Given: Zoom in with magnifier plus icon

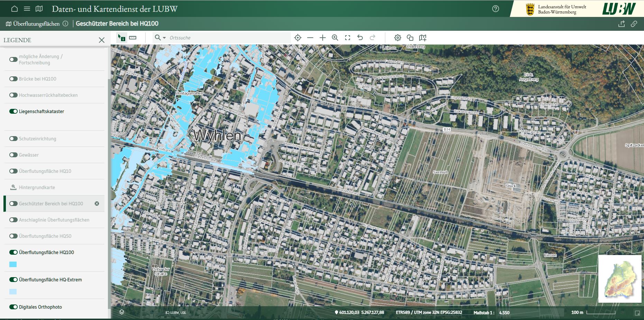Looking at the screenshot, I should click(335, 38).
